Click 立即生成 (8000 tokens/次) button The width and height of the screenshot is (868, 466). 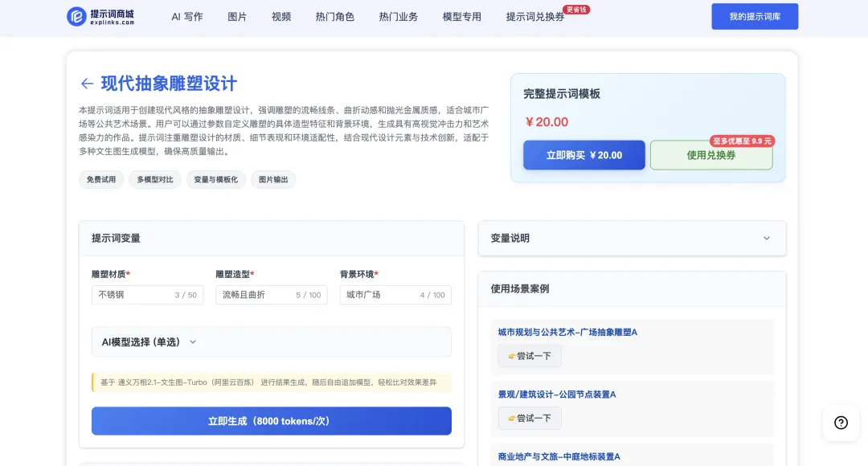tap(272, 421)
